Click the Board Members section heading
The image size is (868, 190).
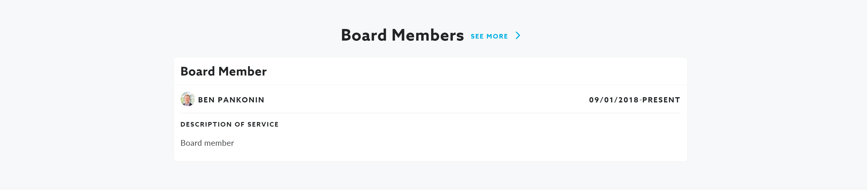[402, 35]
